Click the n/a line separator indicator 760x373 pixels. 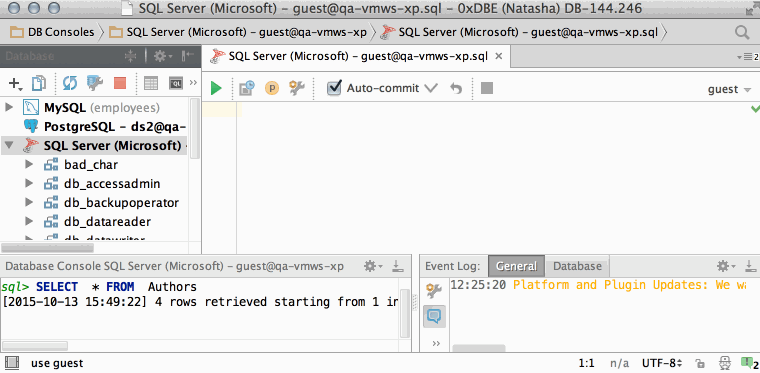point(619,363)
